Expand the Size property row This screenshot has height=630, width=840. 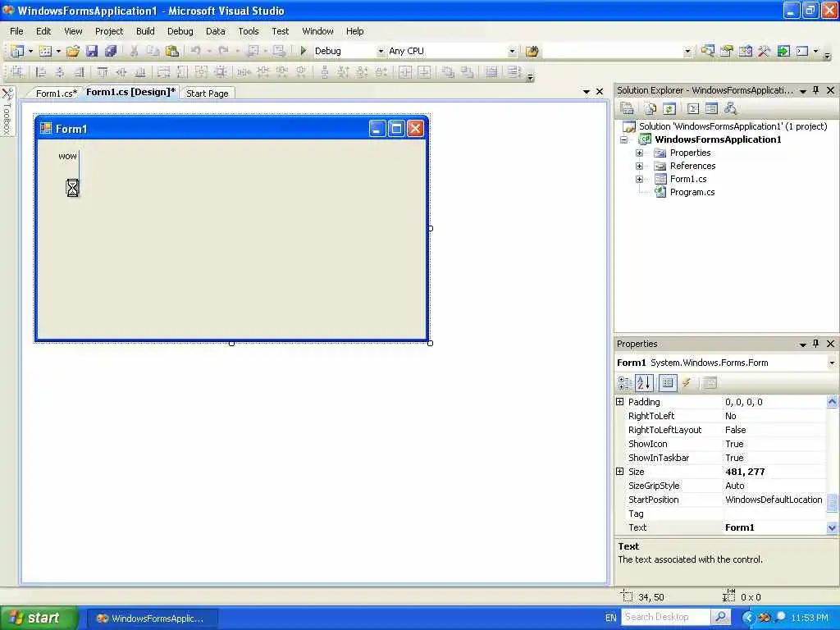pos(620,472)
